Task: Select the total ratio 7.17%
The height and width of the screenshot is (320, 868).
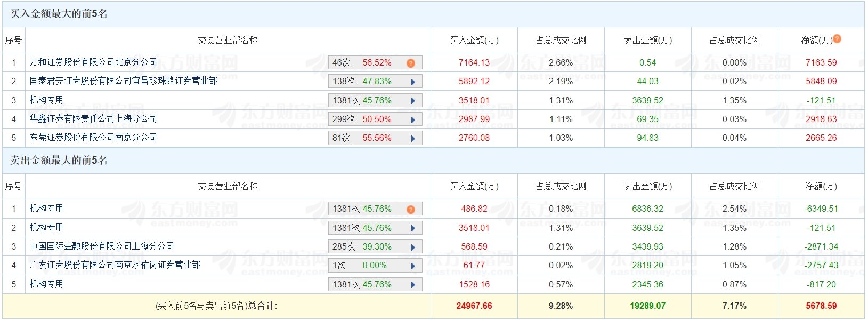Action: [x=734, y=306]
